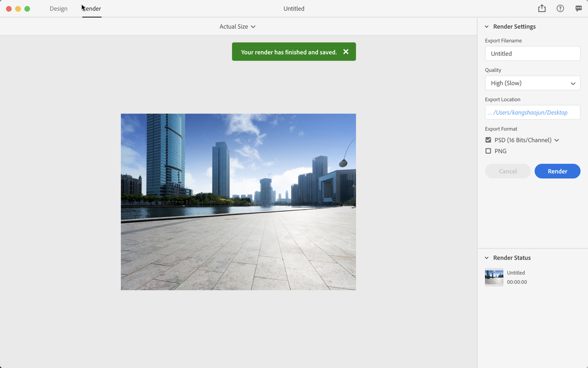Collapse the Render Settings section
Image resolution: width=588 pixels, height=368 pixels.
click(486, 26)
